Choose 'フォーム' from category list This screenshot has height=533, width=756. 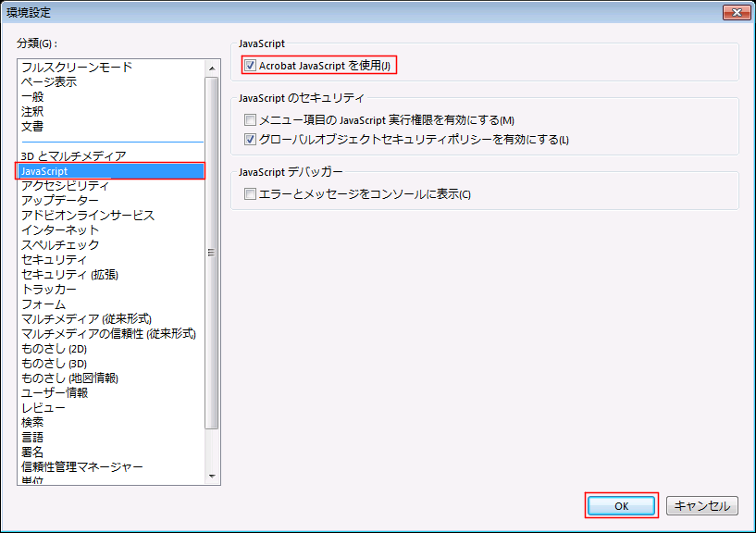43,304
